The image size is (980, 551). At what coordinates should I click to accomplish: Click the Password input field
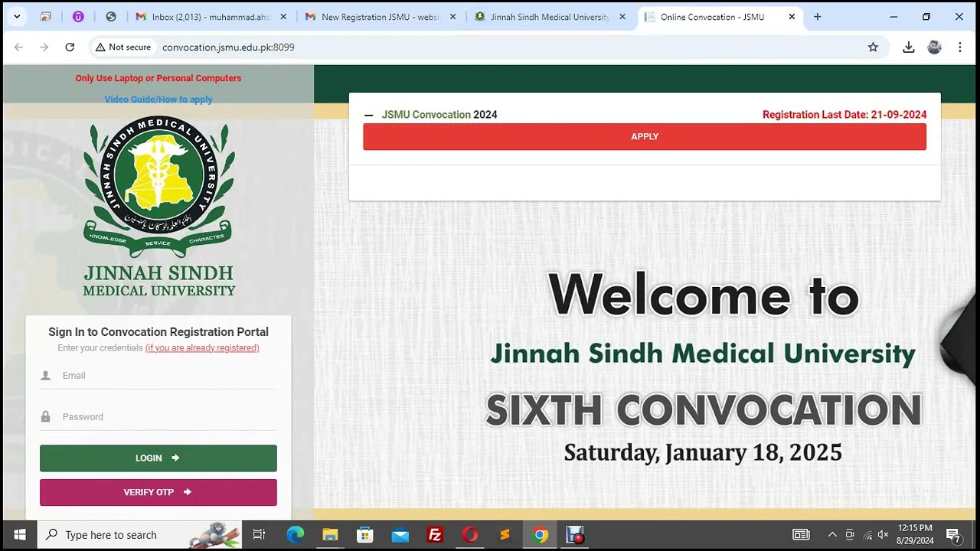(158, 417)
